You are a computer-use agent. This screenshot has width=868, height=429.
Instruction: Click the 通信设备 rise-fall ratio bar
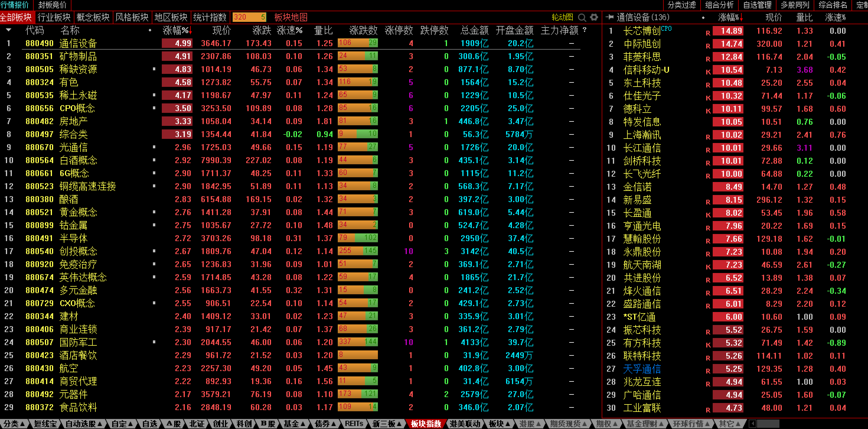tap(358, 43)
